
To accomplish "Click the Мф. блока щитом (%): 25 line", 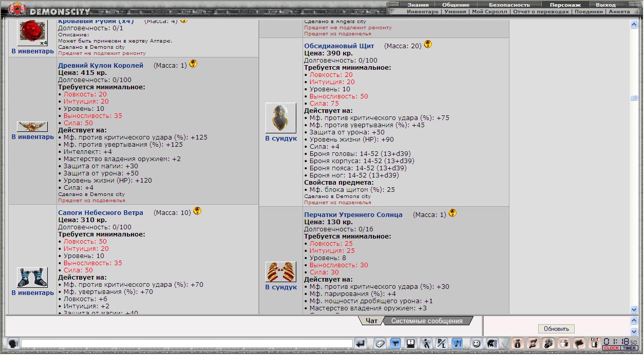I will [350, 190].
